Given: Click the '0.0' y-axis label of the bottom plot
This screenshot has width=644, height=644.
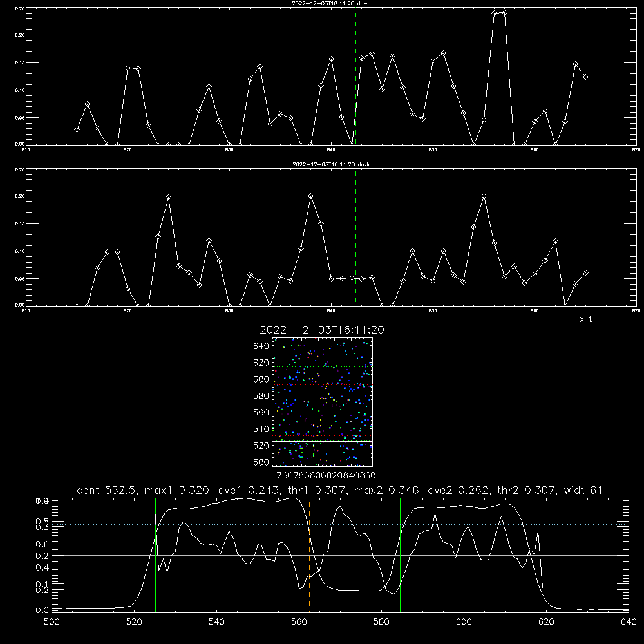Looking at the screenshot, I should (x=43, y=610).
